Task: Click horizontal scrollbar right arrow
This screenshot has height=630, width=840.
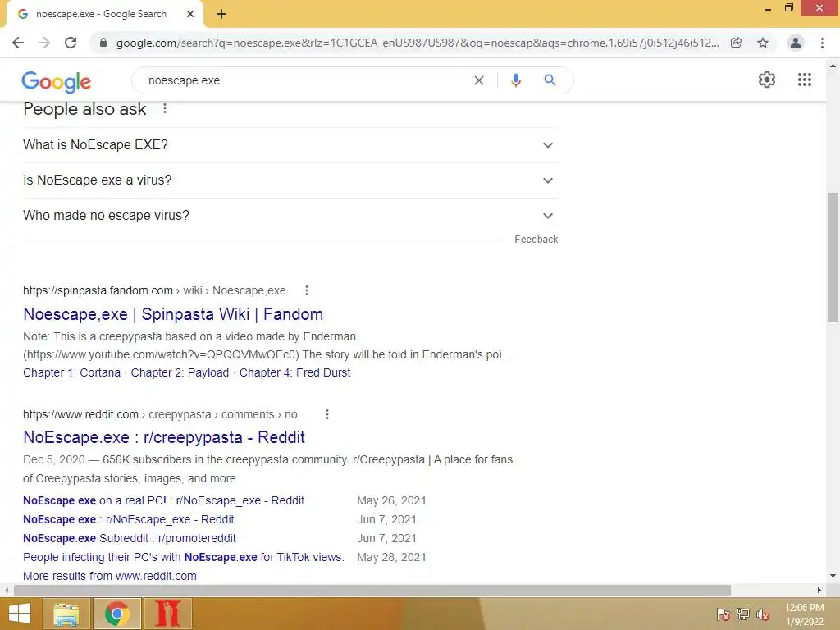Action: [819, 591]
